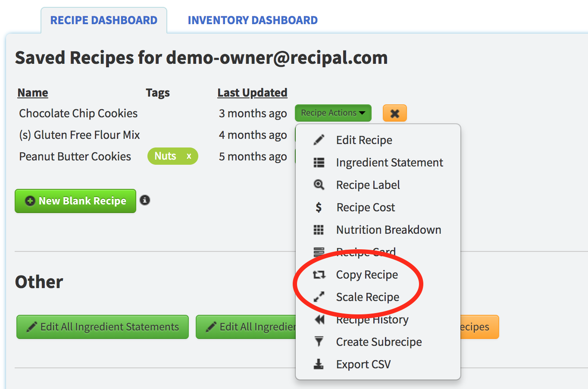
Task: Click the dollar sign icon for Recipe Cost
Action: [x=319, y=207]
